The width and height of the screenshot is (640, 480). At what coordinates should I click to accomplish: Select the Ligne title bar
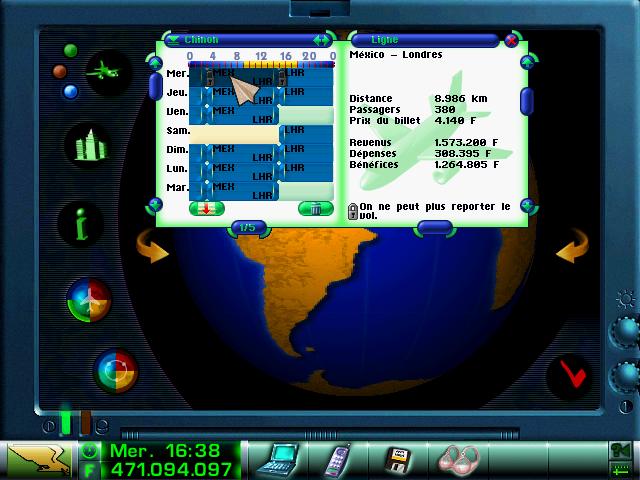click(x=427, y=40)
